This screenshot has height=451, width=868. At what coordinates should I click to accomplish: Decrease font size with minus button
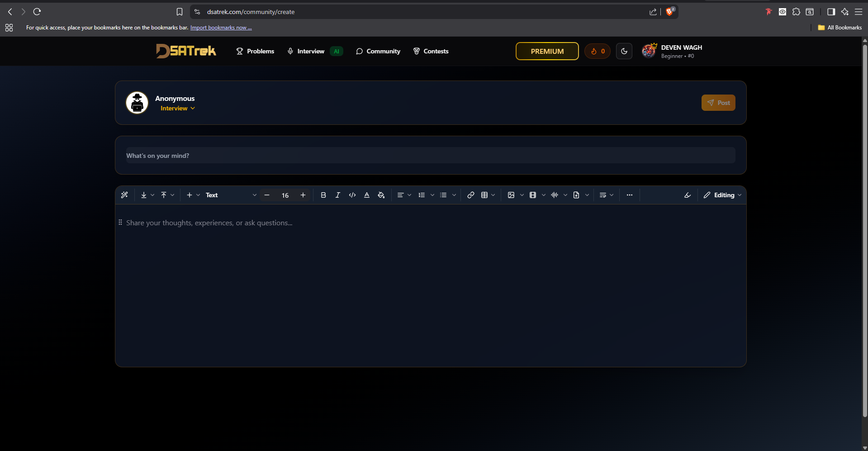click(267, 195)
